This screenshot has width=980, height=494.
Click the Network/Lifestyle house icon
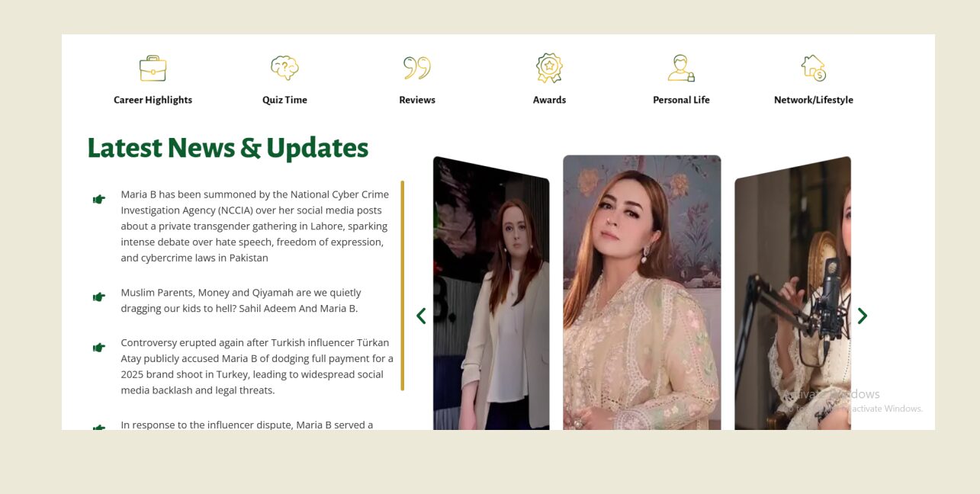(x=814, y=68)
